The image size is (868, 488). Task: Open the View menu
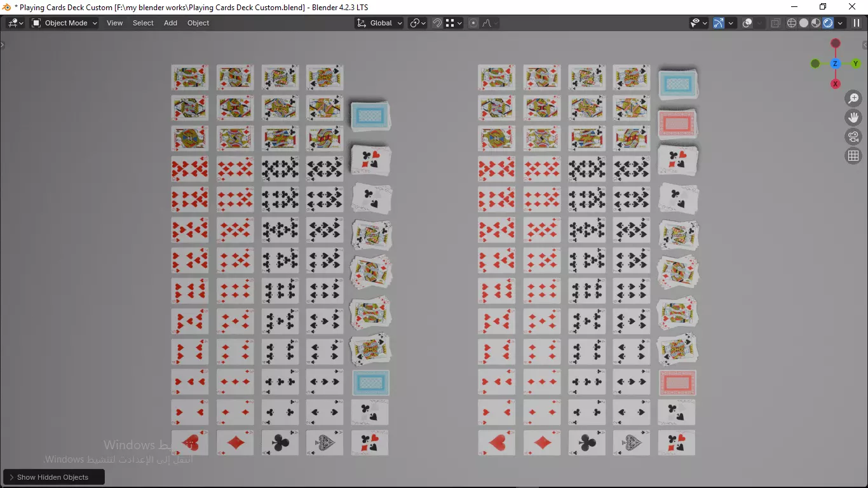pos(115,23)
